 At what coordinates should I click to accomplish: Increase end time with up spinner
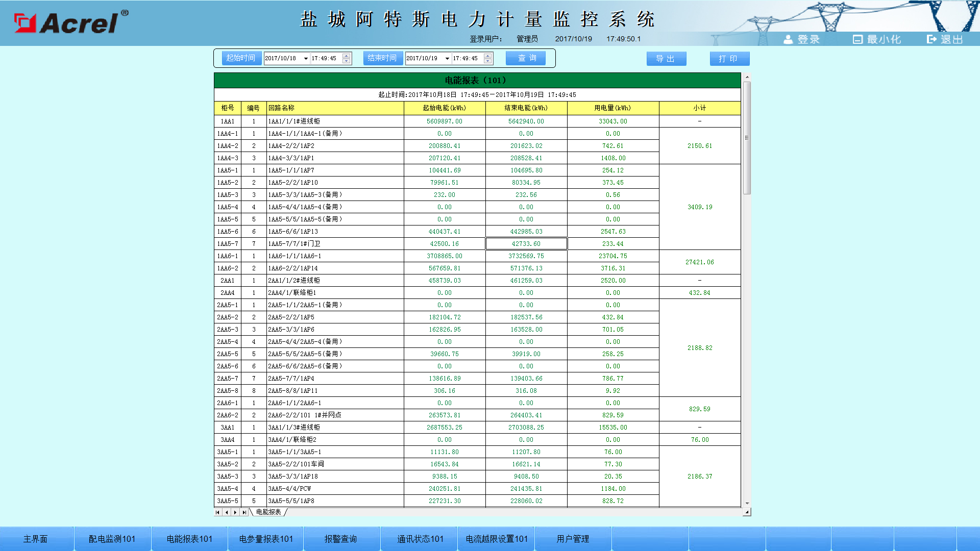click(488, 56)
